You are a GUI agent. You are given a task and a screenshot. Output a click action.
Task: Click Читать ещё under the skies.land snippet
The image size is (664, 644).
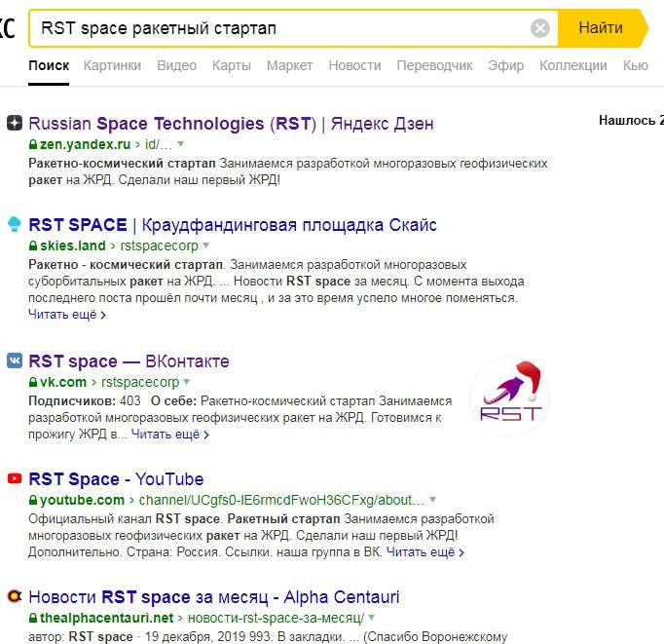(67, 315)
